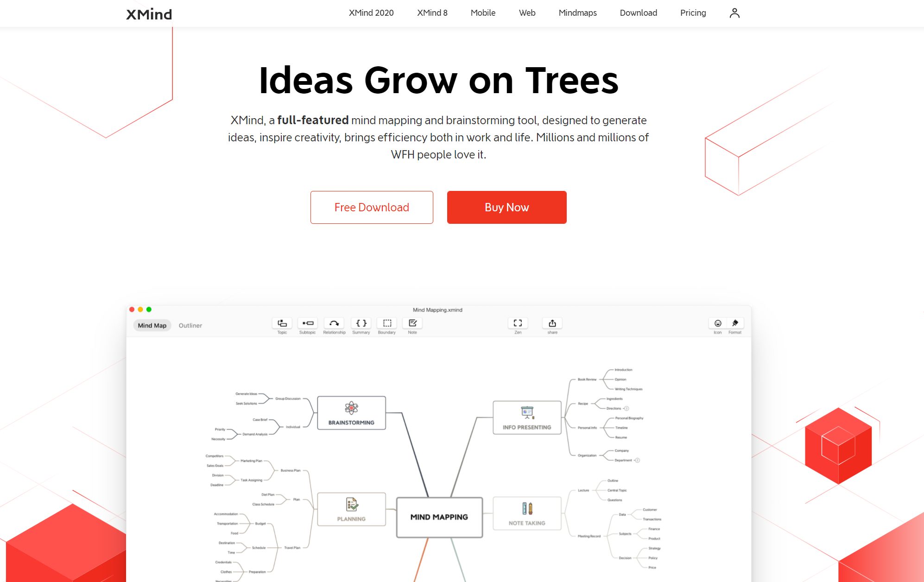Click the Business Plan subtopic

pos(291,470)
